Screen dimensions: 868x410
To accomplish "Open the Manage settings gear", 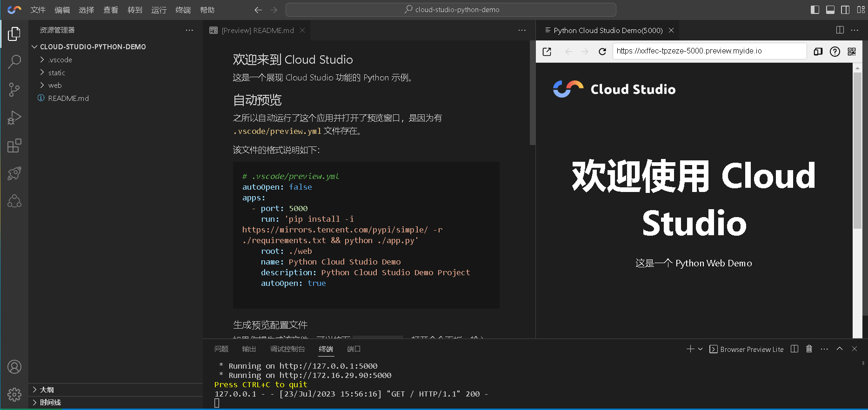I will pos(14,395).
